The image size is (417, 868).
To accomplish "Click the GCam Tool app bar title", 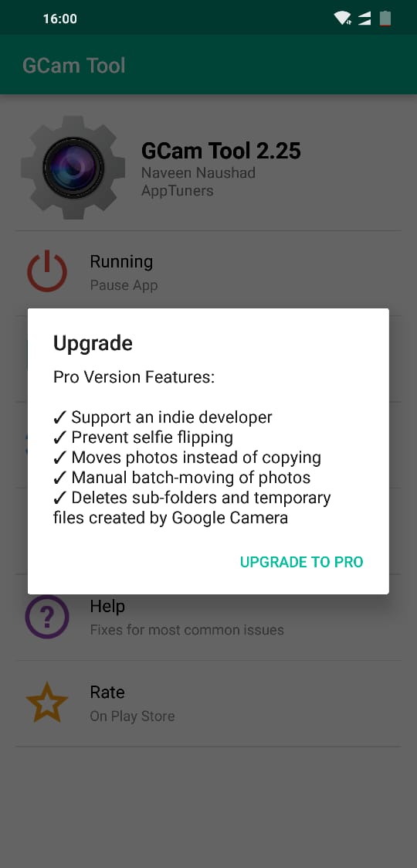I will pyautogui.click(x=74, y=66).
